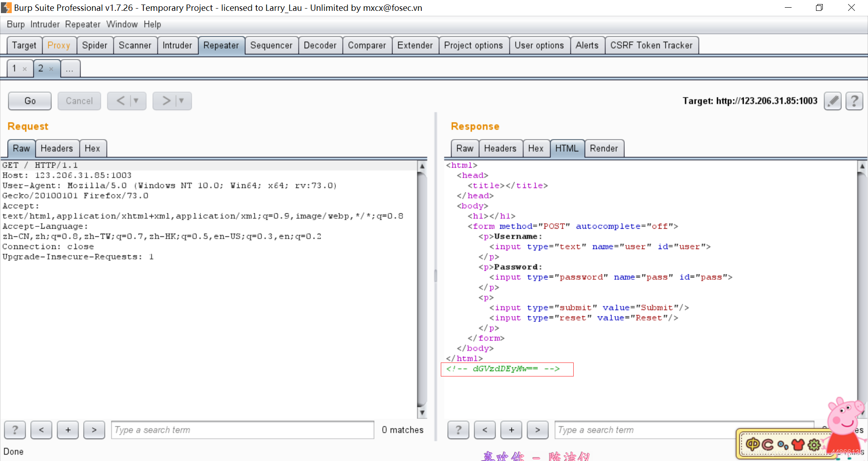Open the Request search options plus button
The height and width of the screenshot is (461, 868).
pos(68,430)
